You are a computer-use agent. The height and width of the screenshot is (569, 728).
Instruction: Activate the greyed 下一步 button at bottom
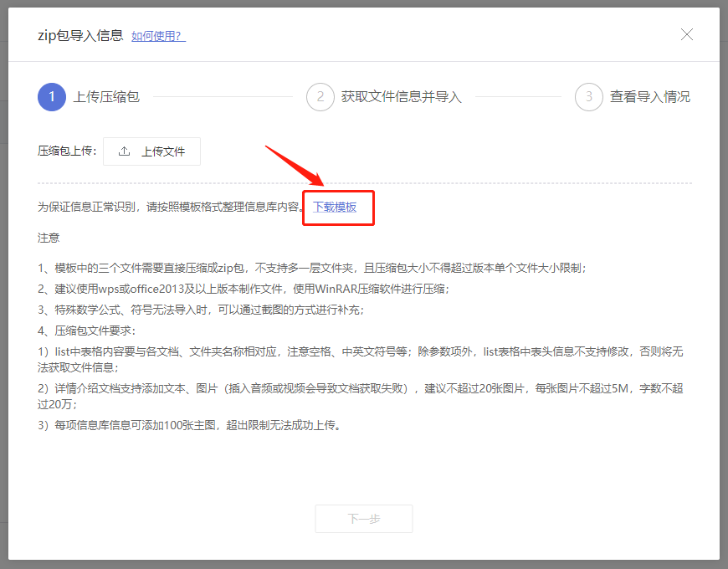(363, 519)
